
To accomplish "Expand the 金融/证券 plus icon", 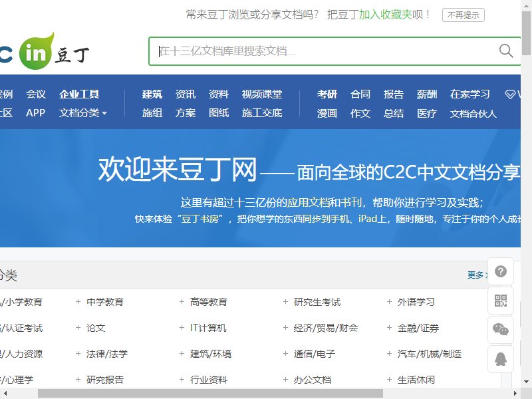I will click(x=389, y=328).
